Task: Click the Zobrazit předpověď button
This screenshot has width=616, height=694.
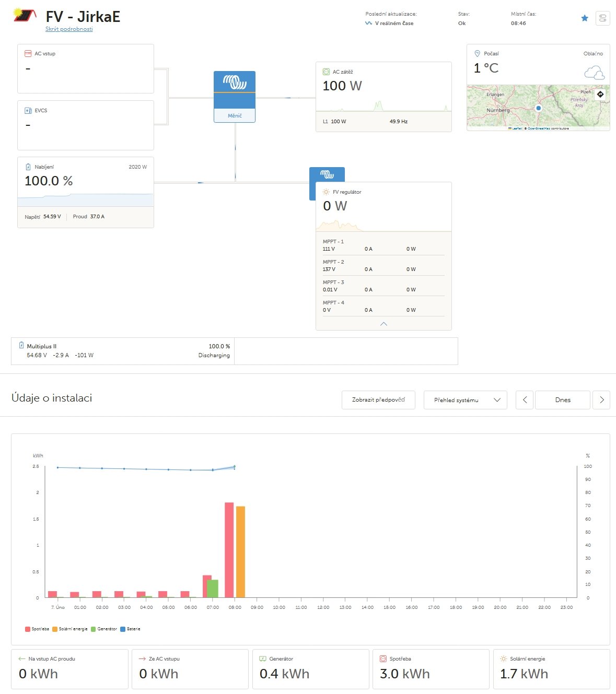Action: 378,400
